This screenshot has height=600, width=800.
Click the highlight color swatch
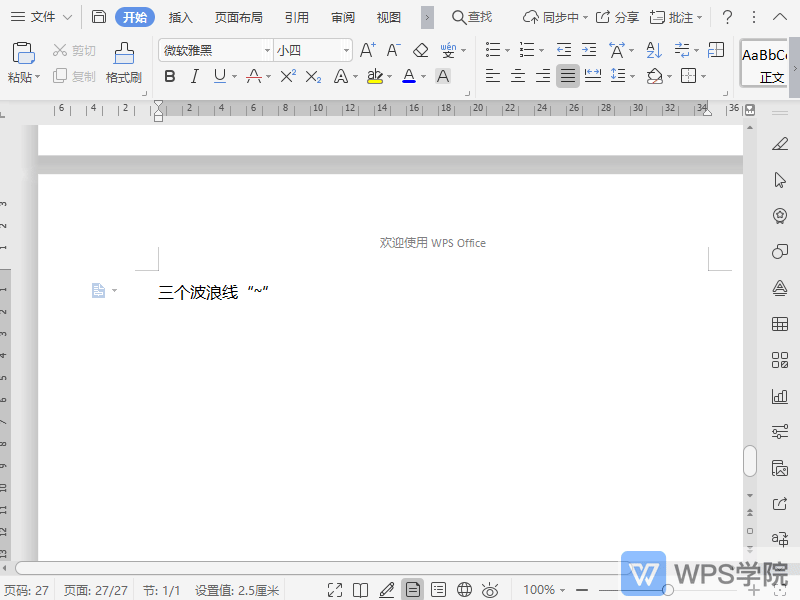373,76
